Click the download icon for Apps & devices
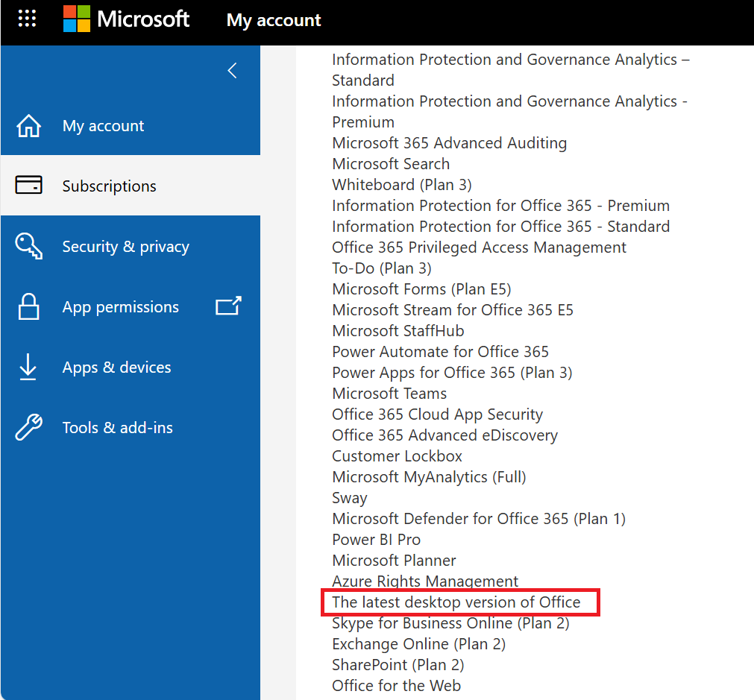The image size is (754, 700). click(x=28, y=367)
